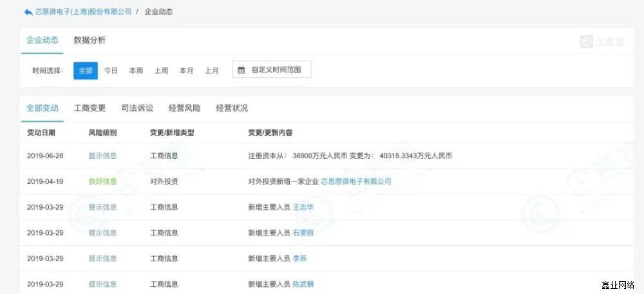This screenshot has width=644, height=294.
Task: Open the 自定义时间范围 date picker
Action: [272, 70]
